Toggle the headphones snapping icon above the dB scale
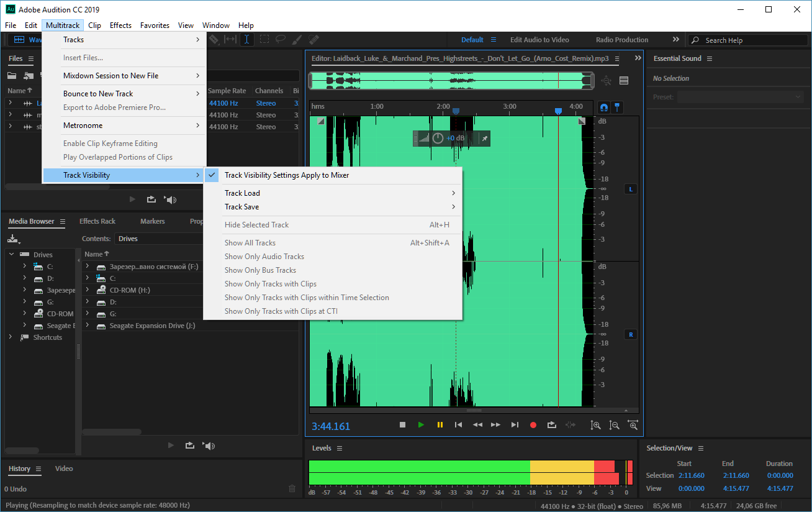Viewport: 812px width, 512px height. click(603, 107)
